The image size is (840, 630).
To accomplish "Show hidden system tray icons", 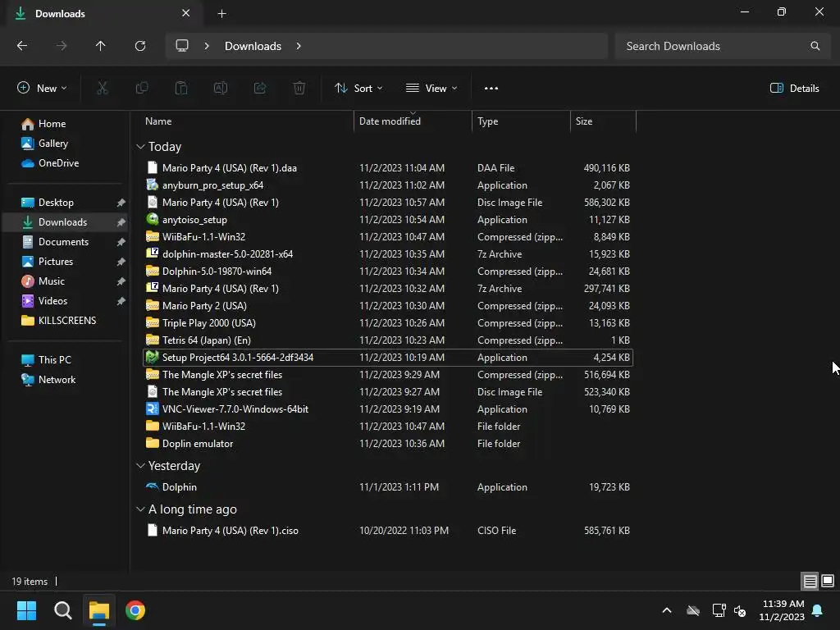I will 667,610.
